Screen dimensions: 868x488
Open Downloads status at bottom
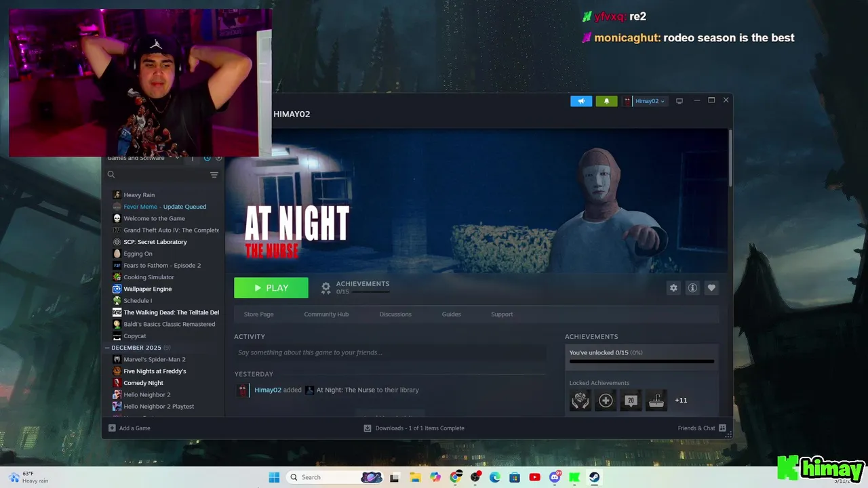pyautogui.click(x=414, y=428)
